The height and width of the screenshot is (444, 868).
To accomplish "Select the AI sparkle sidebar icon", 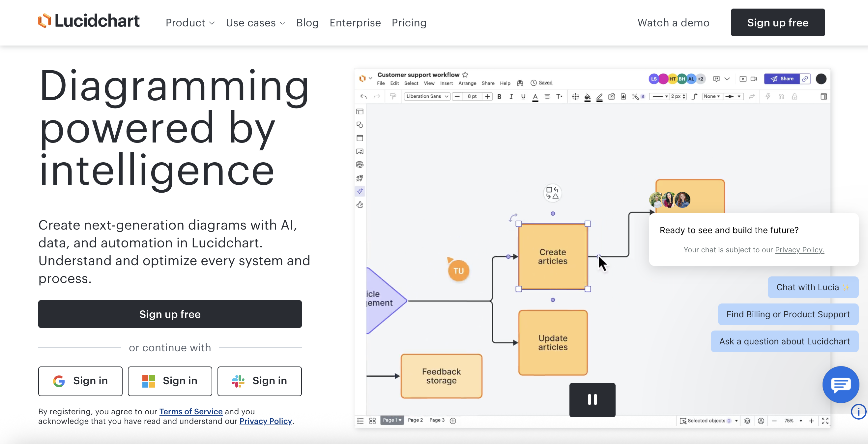I will coord(360,191).
